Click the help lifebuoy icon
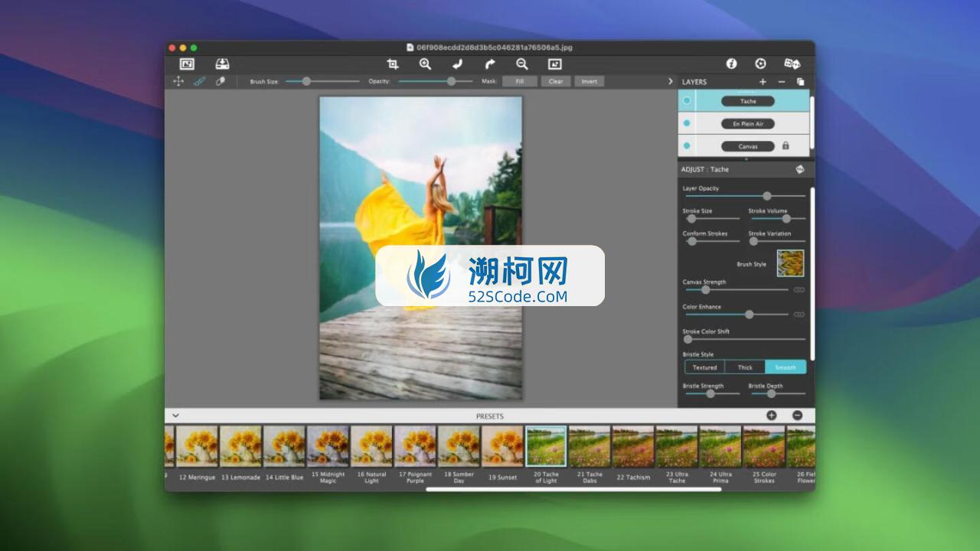This screenshot has width=980, height=551. point(760,64)
